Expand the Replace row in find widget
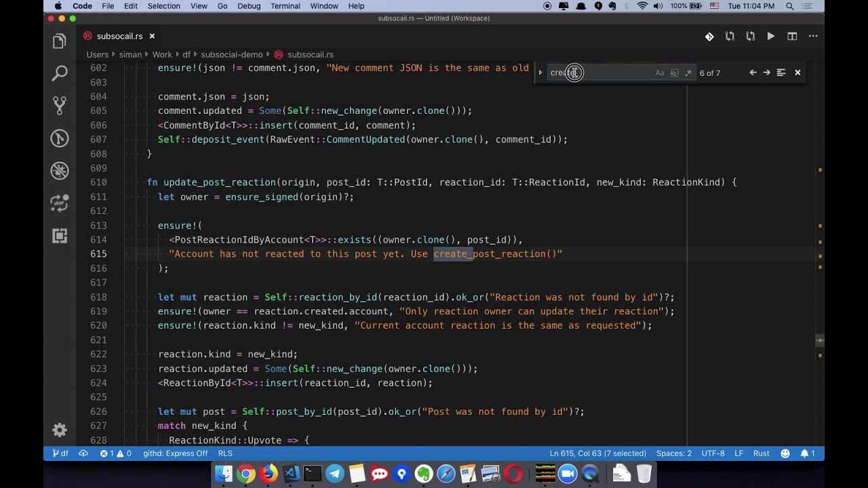 pyautogui.click(x=540, y=73)
